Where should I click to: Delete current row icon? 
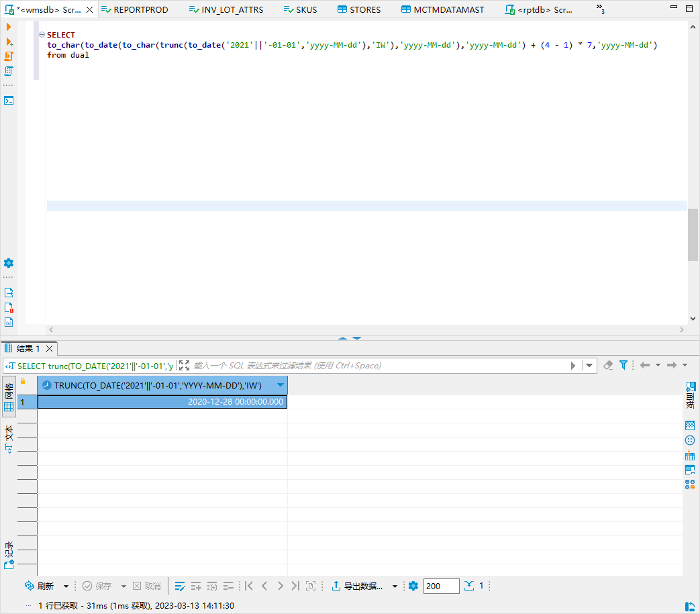pyautogui.click(x=228, y=586)
